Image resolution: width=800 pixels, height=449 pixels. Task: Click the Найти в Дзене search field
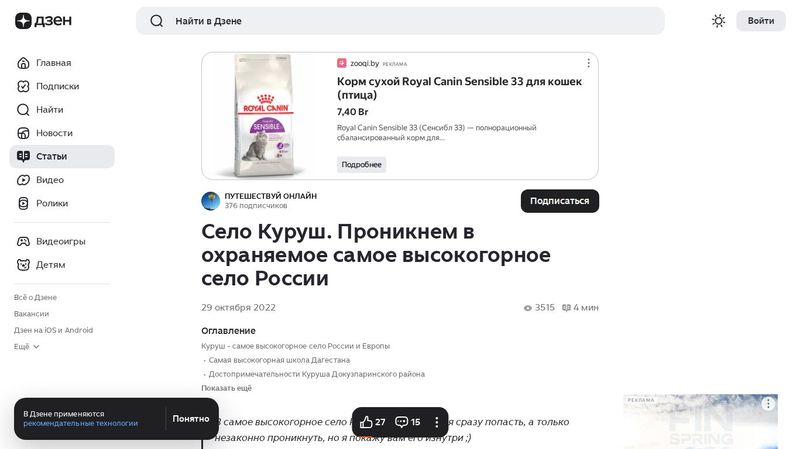click(400, 21)
